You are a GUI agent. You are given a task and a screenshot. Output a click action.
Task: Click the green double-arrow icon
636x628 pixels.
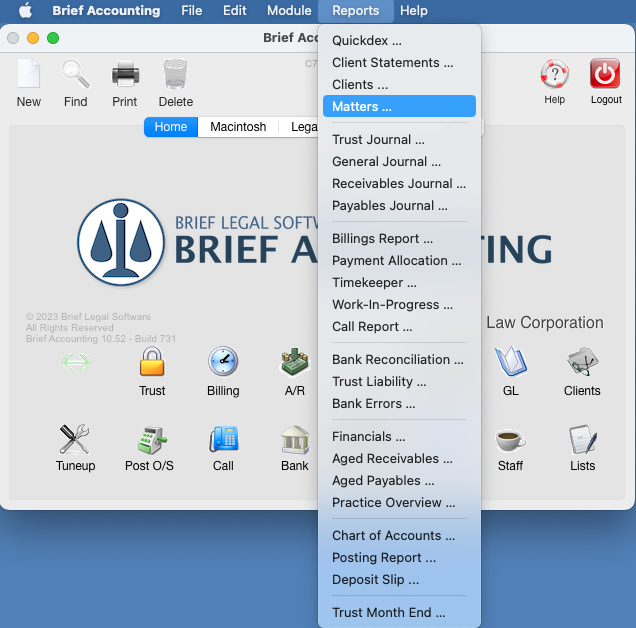(x=76, y=362)
